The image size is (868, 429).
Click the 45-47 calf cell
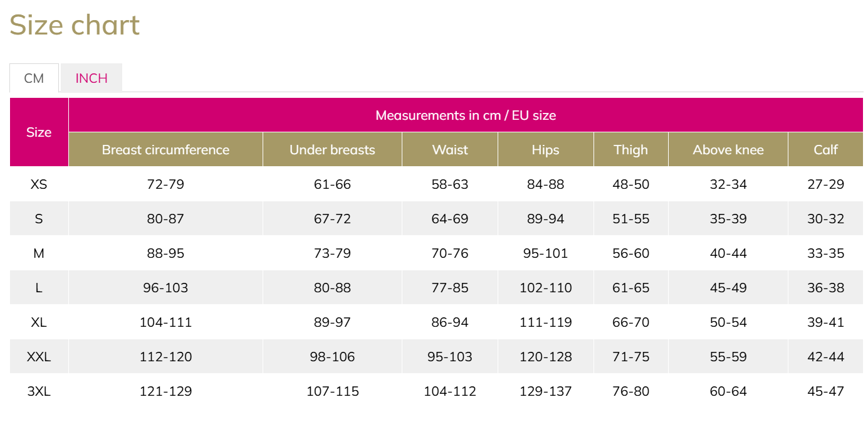(826, 391)
